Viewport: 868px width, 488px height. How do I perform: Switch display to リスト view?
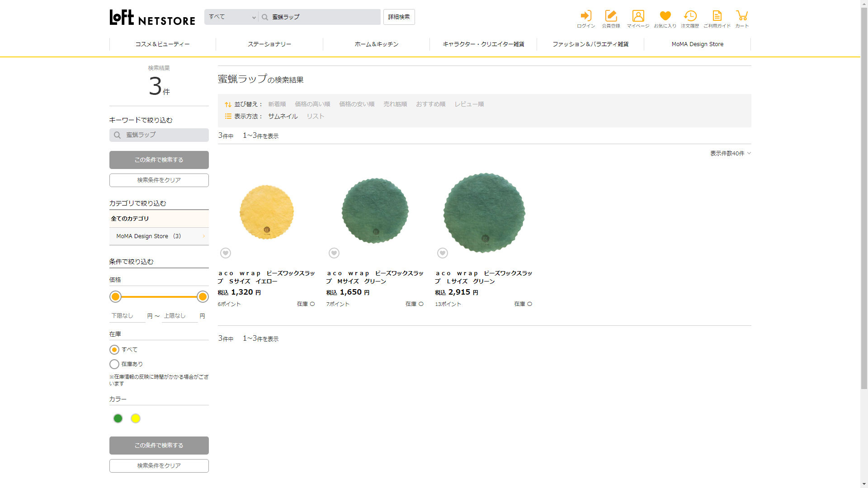[x=316, y=117]
